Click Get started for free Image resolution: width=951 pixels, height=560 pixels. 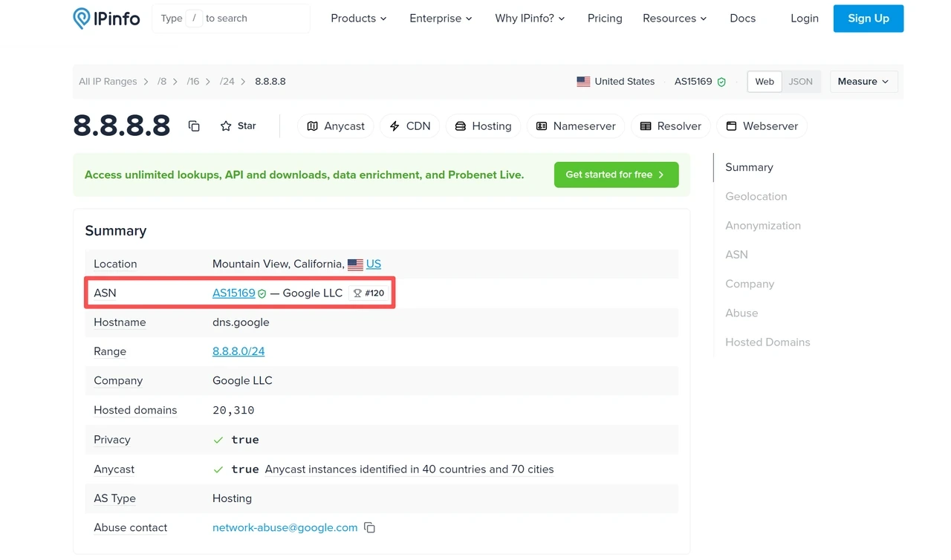616,175
